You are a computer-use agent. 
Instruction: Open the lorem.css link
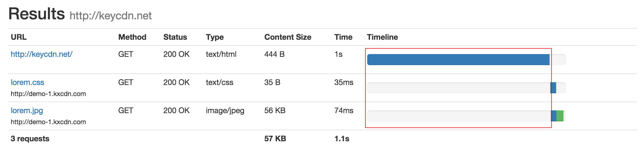pyautogui.click(x=27, y=83)
